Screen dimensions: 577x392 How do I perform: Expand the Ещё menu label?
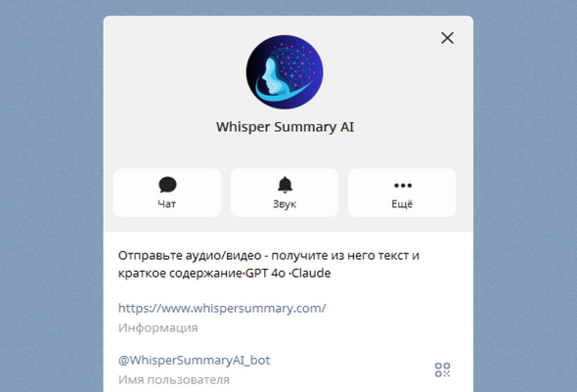click(402, 203)
